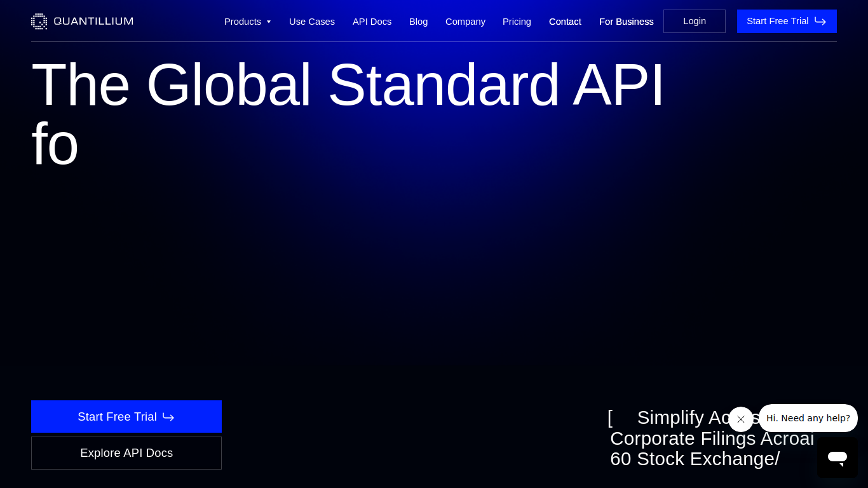Open the 'Hi. Need any help?' message
Screen dimensions: 868x488
[x=808, y=418]
